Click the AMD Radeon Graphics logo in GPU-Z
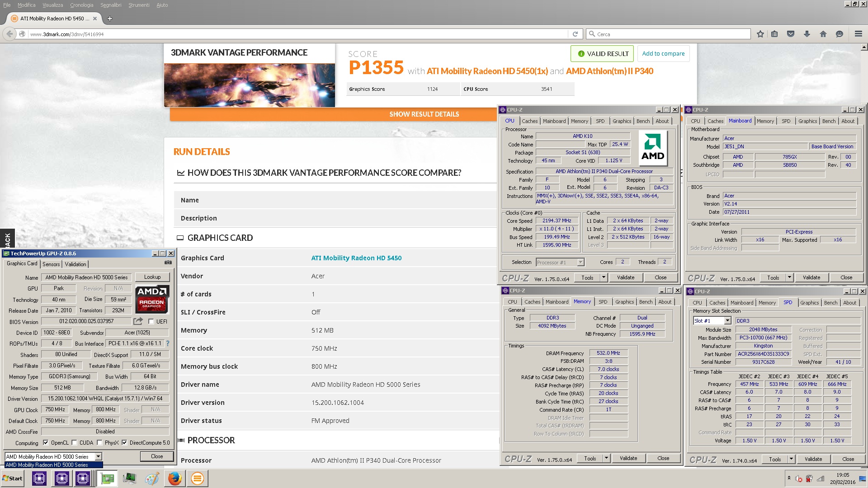 [152, 299]
